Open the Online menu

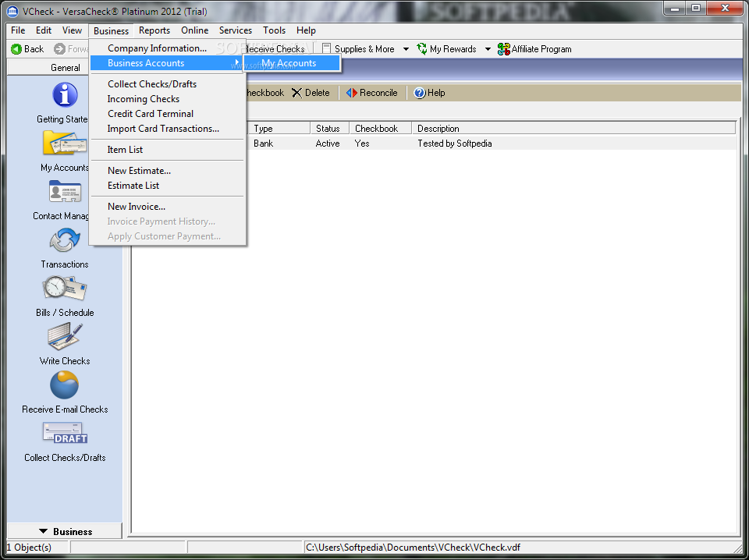[x=194, y=30]
